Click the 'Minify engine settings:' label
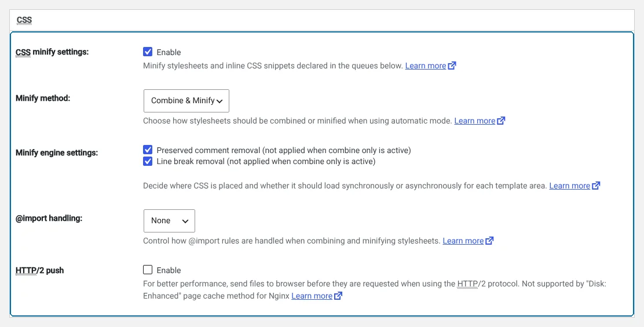 pyautogui.click(x=57, y=153)
